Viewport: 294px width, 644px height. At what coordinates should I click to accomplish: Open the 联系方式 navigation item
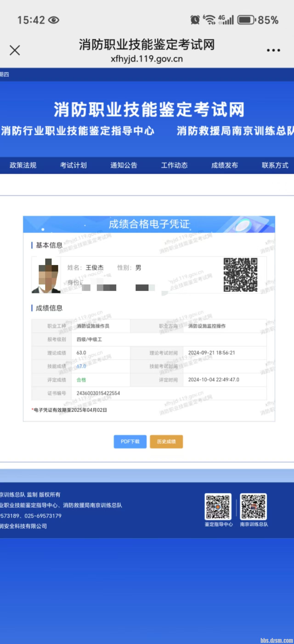click(x=275, y=165)
